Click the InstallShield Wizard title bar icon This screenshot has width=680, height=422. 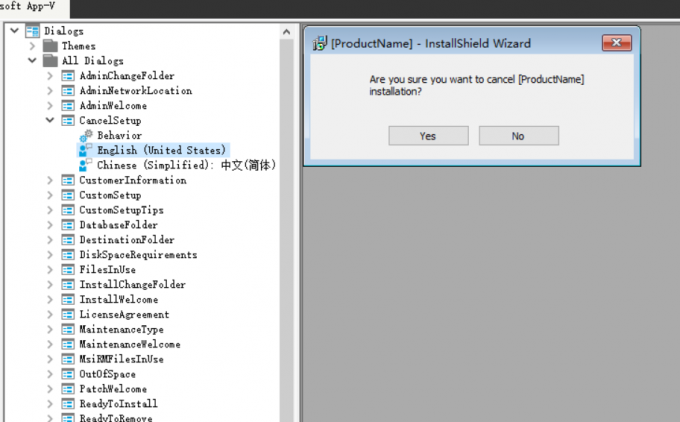point(320,43)
